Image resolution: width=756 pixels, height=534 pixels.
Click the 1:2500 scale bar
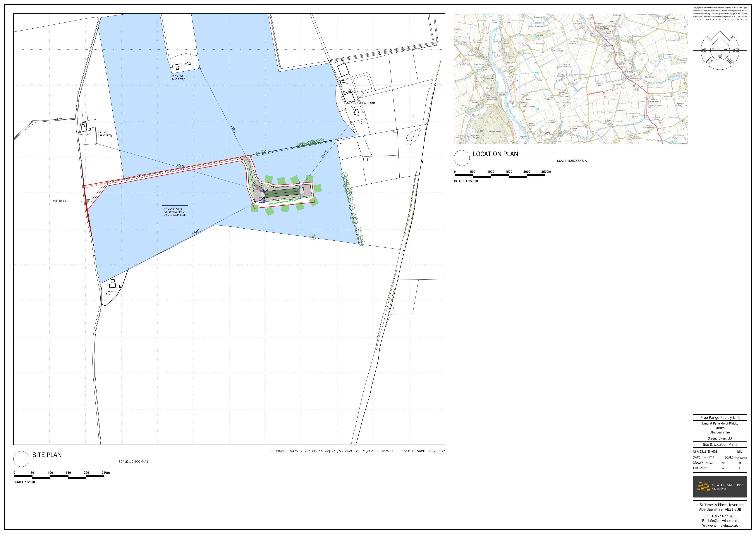pyautogui.click(x=59, y=477)
